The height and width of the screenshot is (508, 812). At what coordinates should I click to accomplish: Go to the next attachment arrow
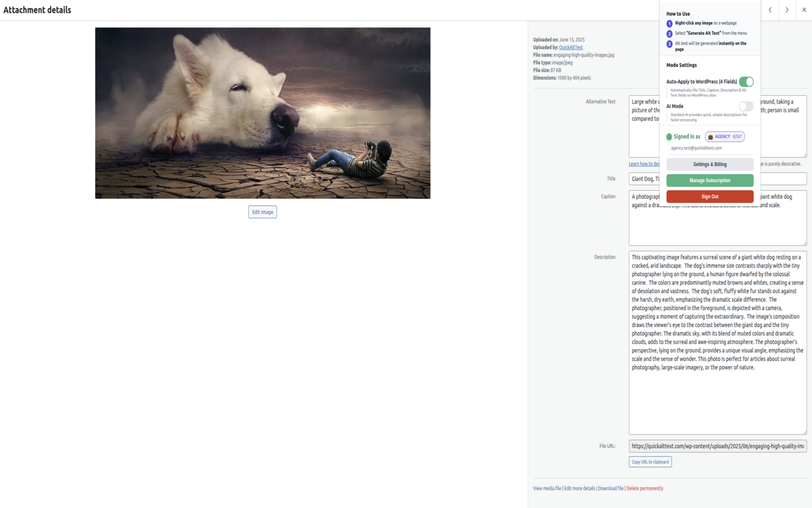pos(787,10)
